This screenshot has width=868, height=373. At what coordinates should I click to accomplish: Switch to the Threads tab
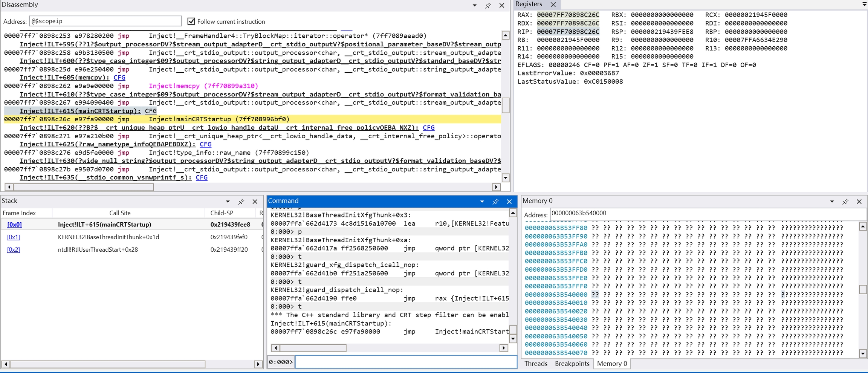click(536, 364)
